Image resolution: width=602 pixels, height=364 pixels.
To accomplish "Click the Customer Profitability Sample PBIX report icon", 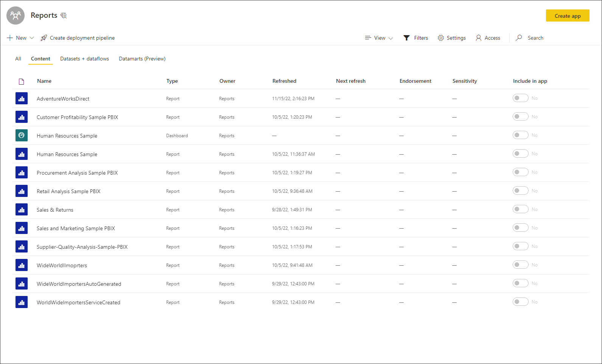I will (x=22, y=117).
